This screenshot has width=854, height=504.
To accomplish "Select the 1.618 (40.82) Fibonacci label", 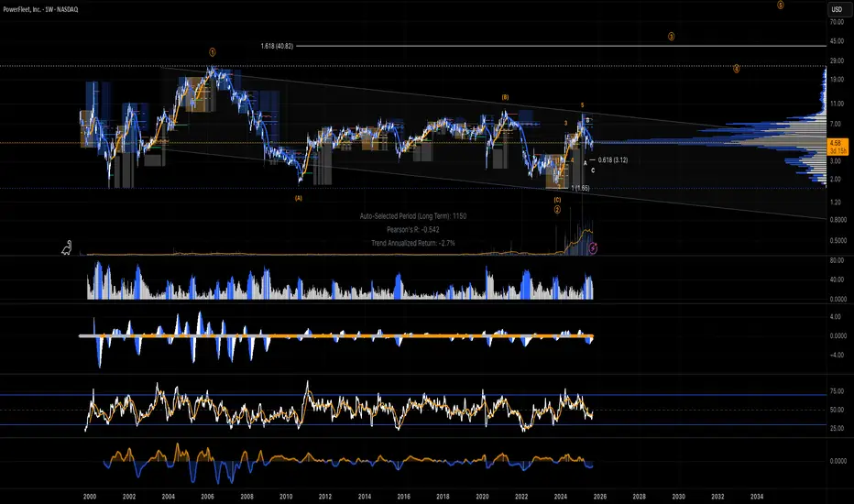I will tap(277, 47).
